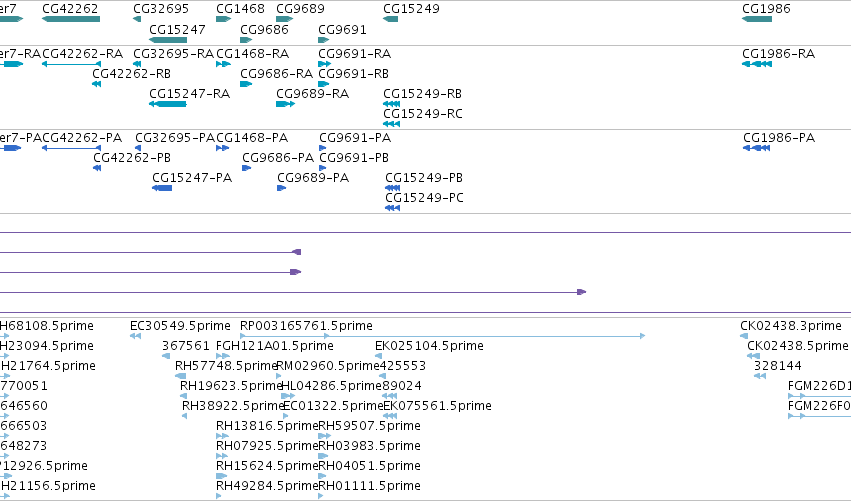
Task: Click the 328144 EST label
Action: point(778,366)
